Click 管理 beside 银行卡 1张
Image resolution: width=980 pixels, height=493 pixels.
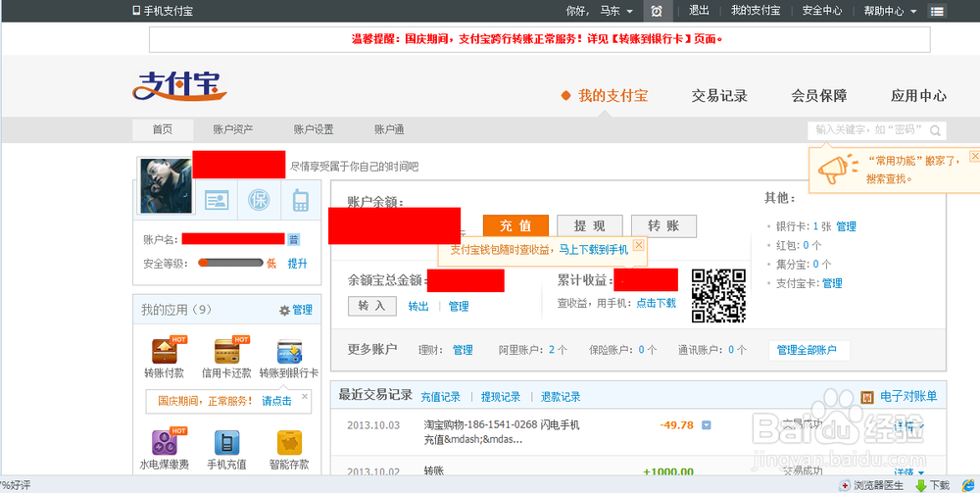click(x=847, y=226)
